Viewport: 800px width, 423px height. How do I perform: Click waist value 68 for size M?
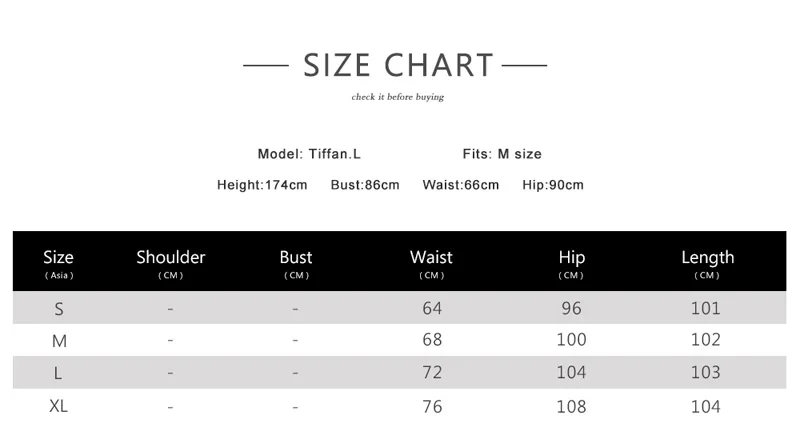(432, 340)
